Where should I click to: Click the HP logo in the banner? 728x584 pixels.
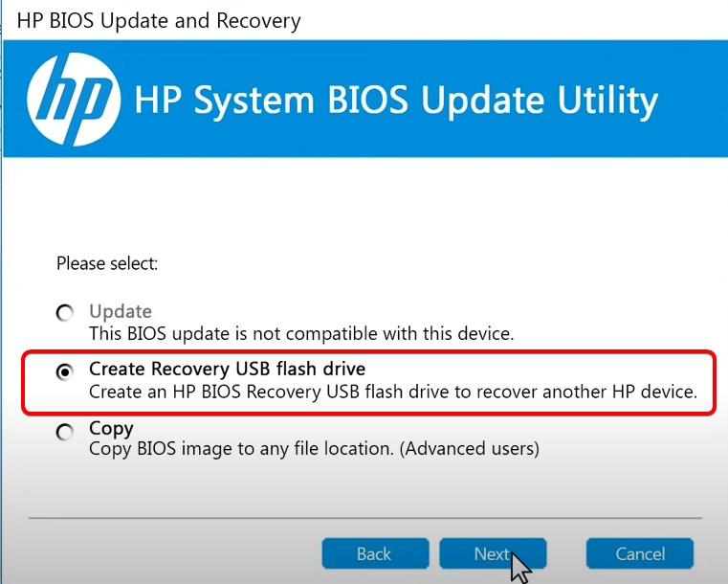[74, 99]
